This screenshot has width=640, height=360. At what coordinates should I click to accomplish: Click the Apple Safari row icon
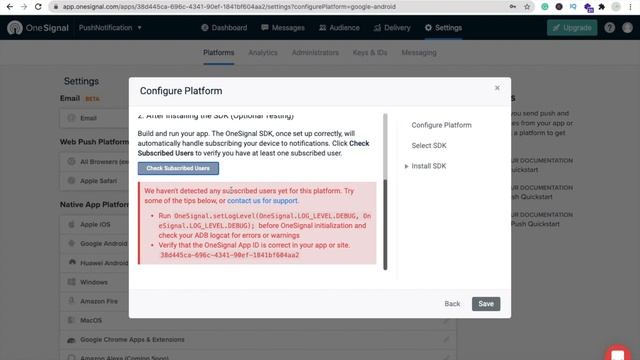pyautogui.click(x=71, y=180)
